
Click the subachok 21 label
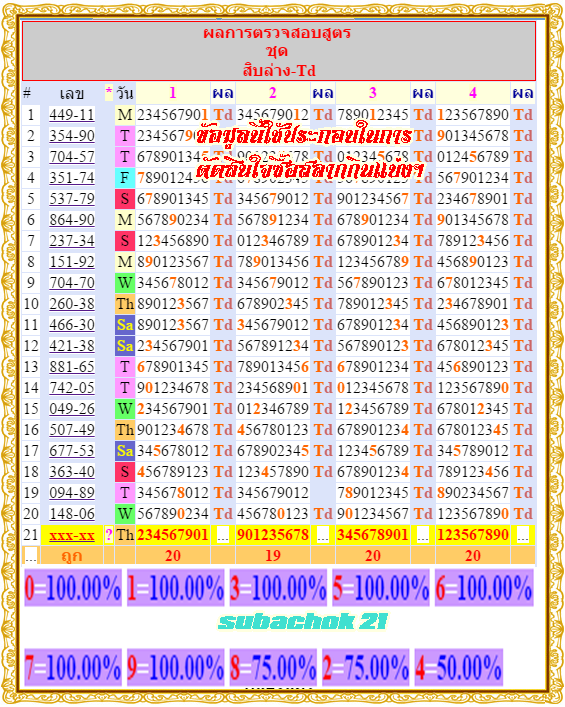point(303,622)
